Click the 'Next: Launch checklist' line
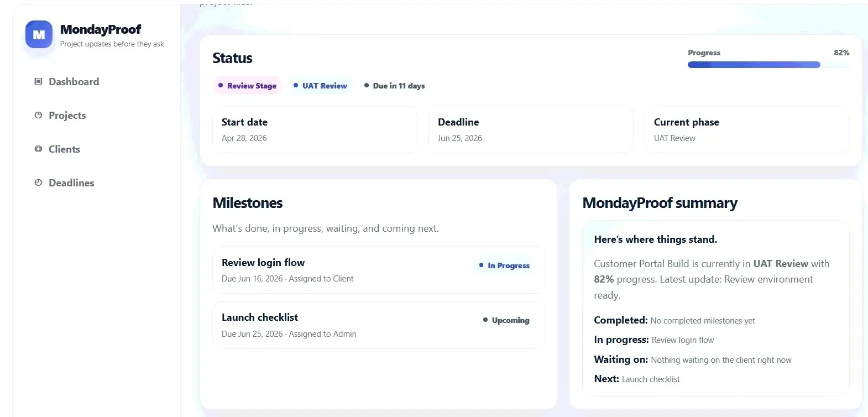The image size is (868, 417). click(637, 379)
